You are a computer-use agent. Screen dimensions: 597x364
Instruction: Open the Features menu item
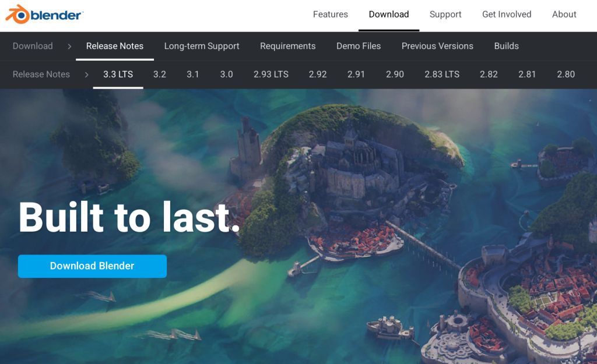tap(330, 15)
